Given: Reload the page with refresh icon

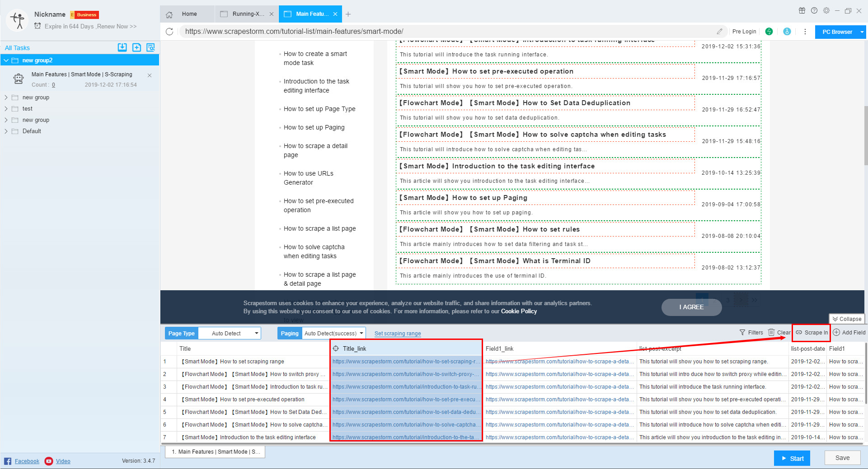Looking at the screenshot, I should [x=169, y=32].
